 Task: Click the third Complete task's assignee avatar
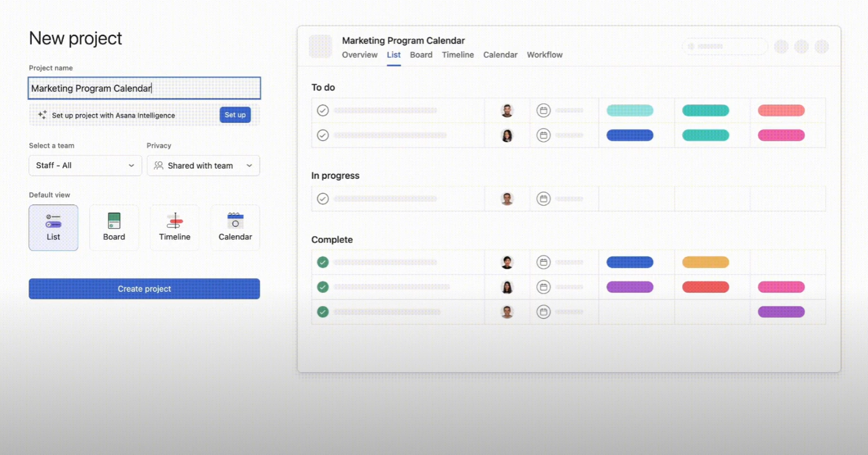coord(507,312)
